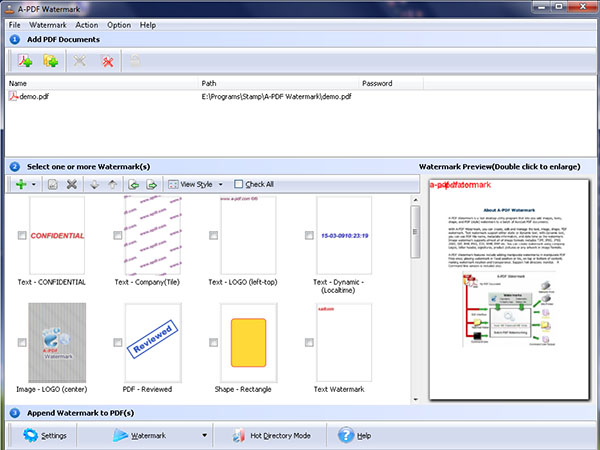Open the Watermark menu
The image size is (600, 450).
click(x=48, y=25)
